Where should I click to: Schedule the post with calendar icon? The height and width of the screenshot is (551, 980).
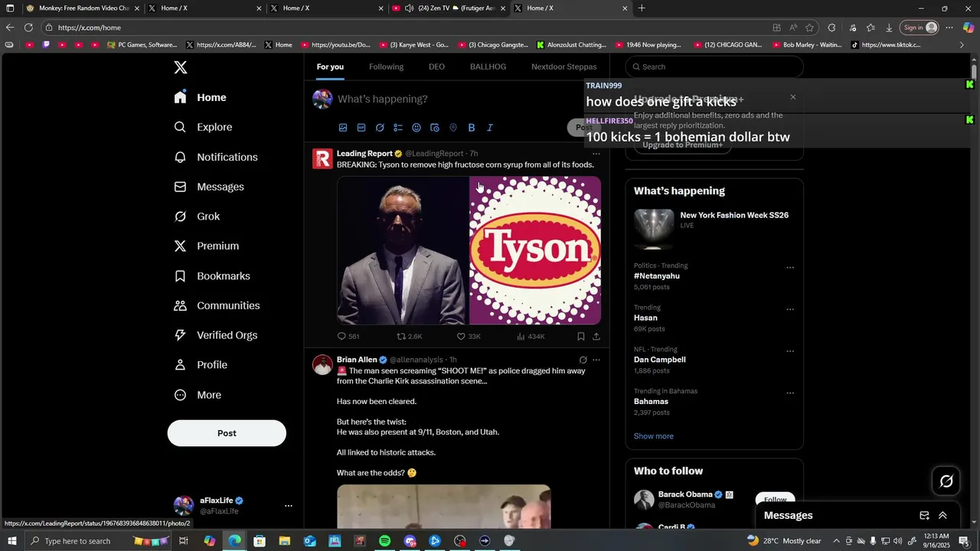coord(435,128)
